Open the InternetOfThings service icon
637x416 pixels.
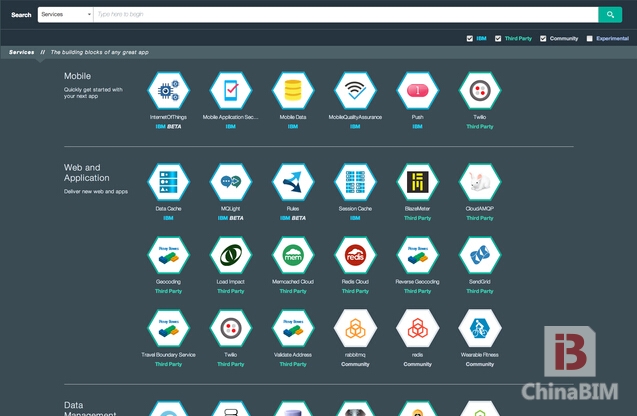[168, 91]
